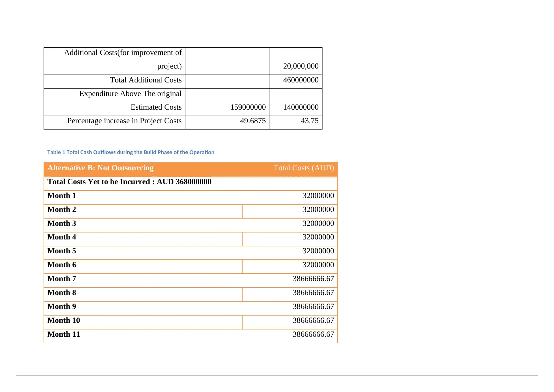Select the 38666666.67 value for Month 8
Image resolution: width=554 pixels, height=392 pixels.
click(313, 292)
